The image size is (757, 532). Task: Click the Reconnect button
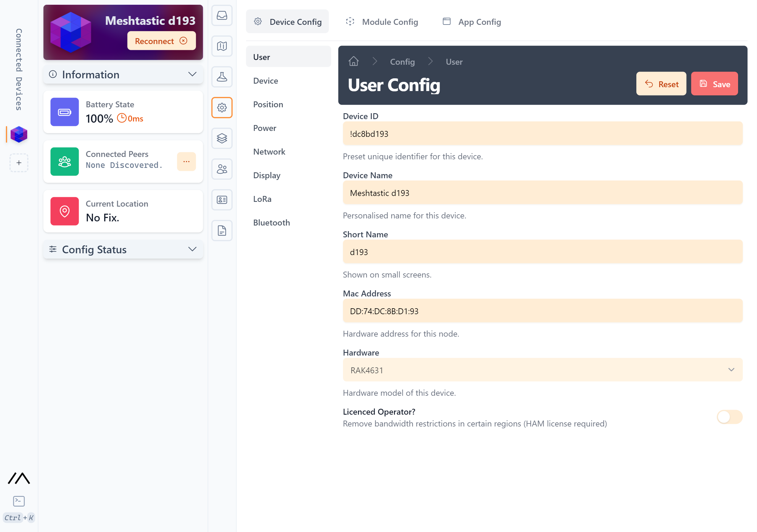[x=161, y=41]
